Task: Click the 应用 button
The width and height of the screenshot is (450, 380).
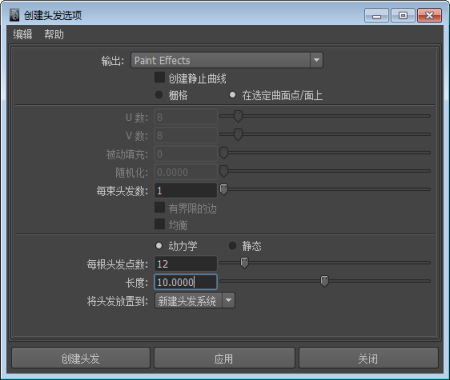Action: coord(224,358)
